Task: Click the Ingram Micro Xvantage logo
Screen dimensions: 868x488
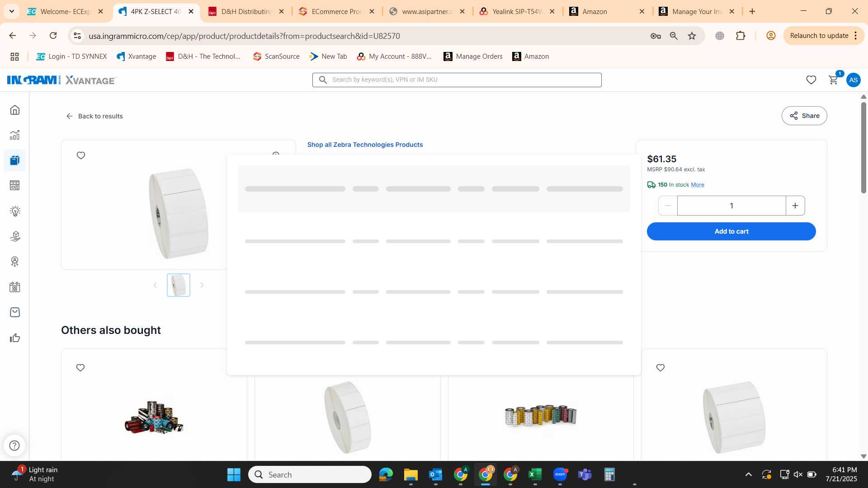Action: tap(61, 80)
